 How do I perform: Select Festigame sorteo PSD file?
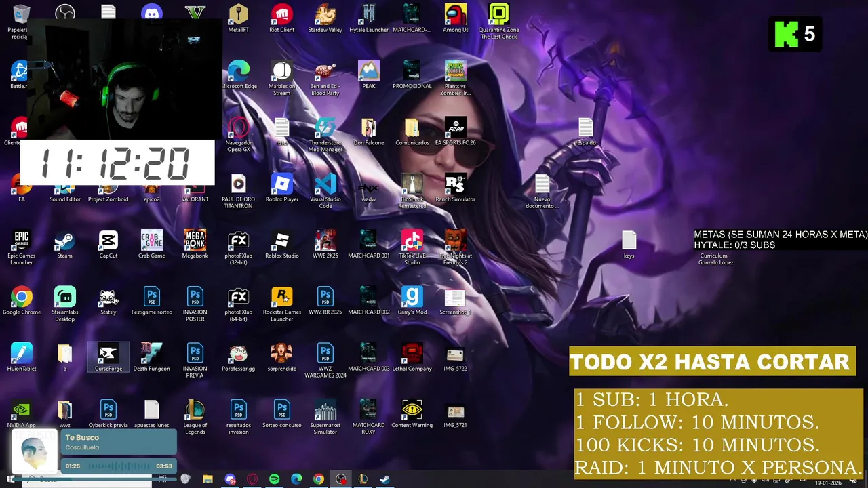pos(151,301)
